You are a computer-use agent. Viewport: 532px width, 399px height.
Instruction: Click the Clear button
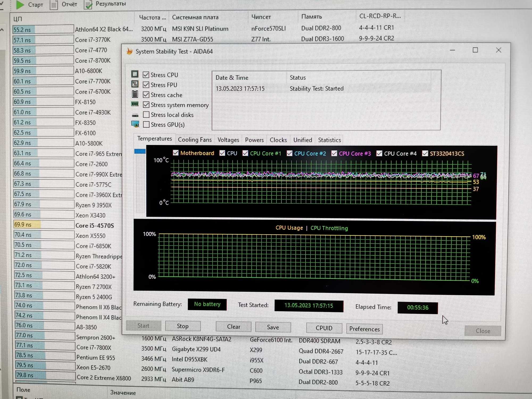click(234, 327)
